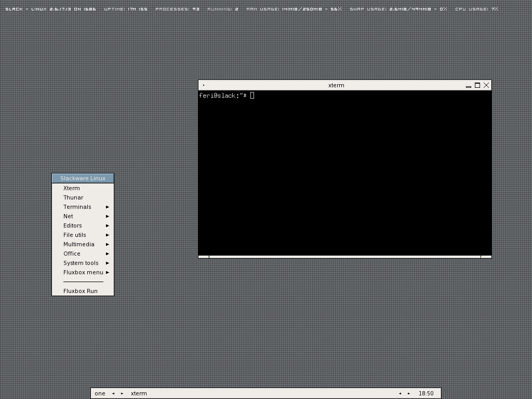The width and height of the screenshot is (532, 399).
Task: Expand arrow next to System tools
Action: [x=108, y=263]
